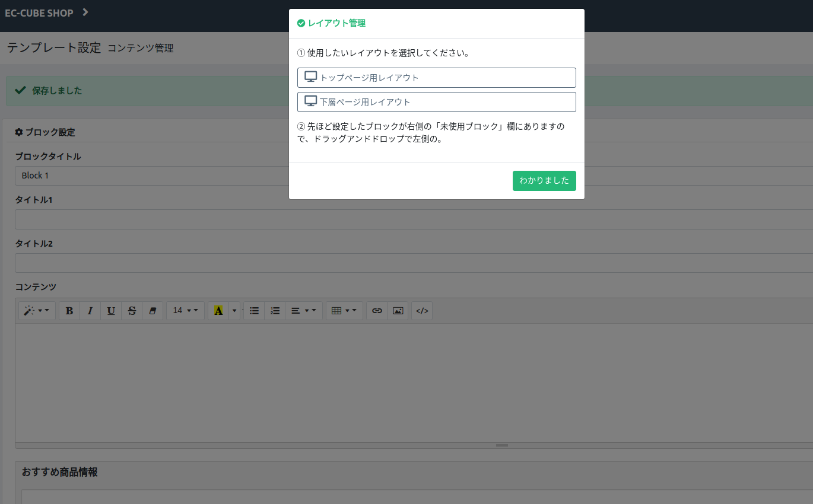
Task: Insert a picture using the image icon
Action: click(x=398, y=311)
